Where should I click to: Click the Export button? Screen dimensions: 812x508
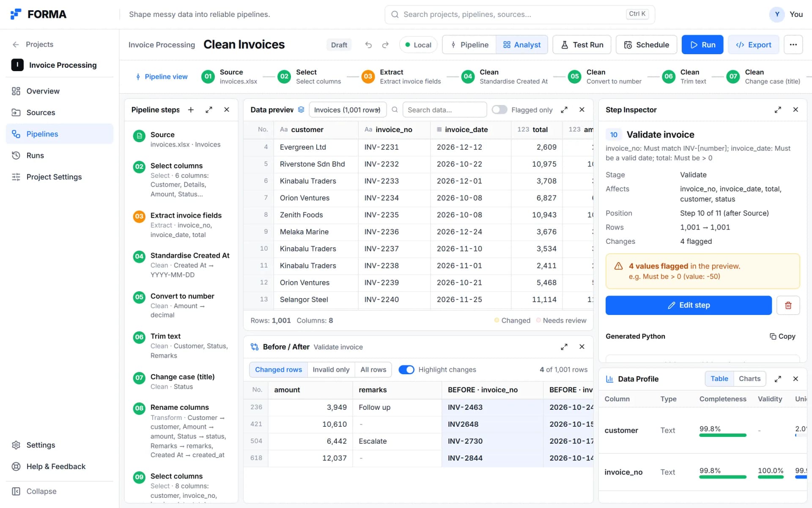(754, 44)
